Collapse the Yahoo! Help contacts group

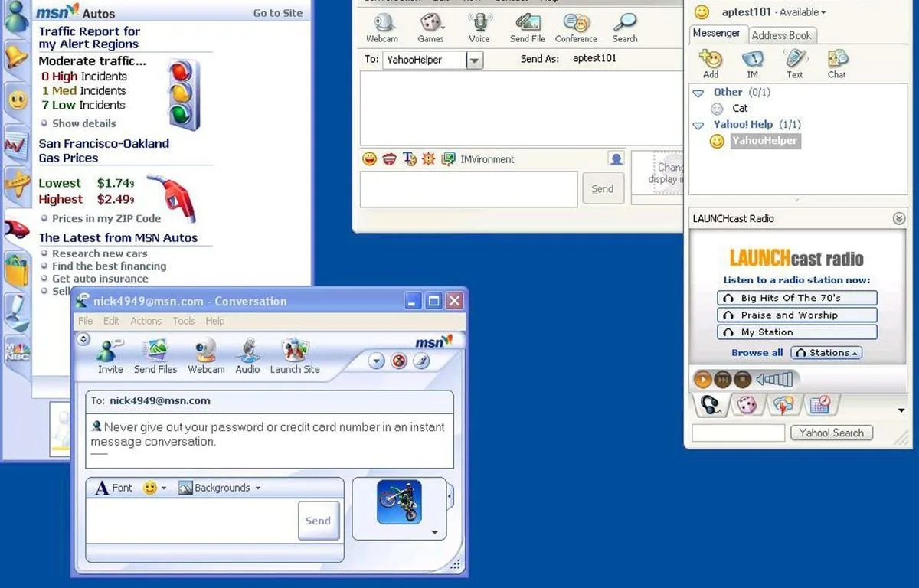pos(698,125)
